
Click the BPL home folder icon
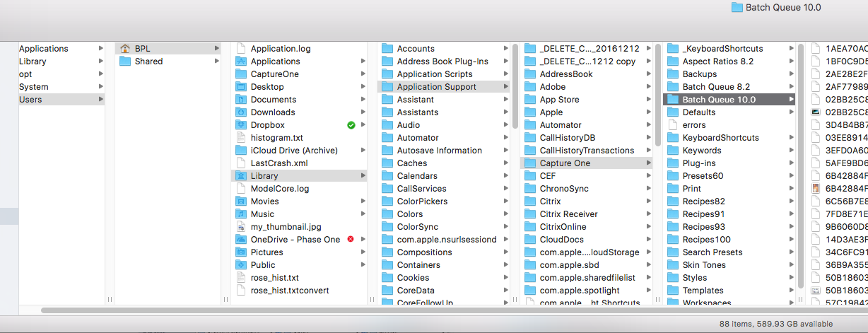[x=125, y=49]
